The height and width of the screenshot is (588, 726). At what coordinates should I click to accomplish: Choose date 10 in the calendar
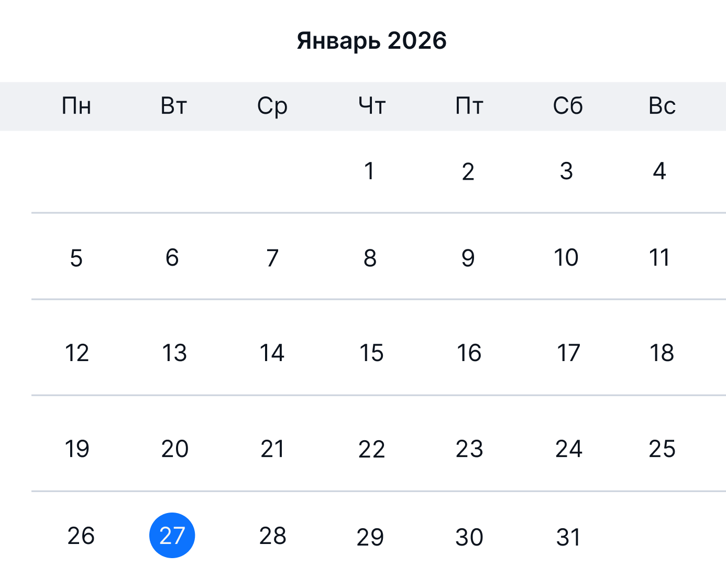566,258
